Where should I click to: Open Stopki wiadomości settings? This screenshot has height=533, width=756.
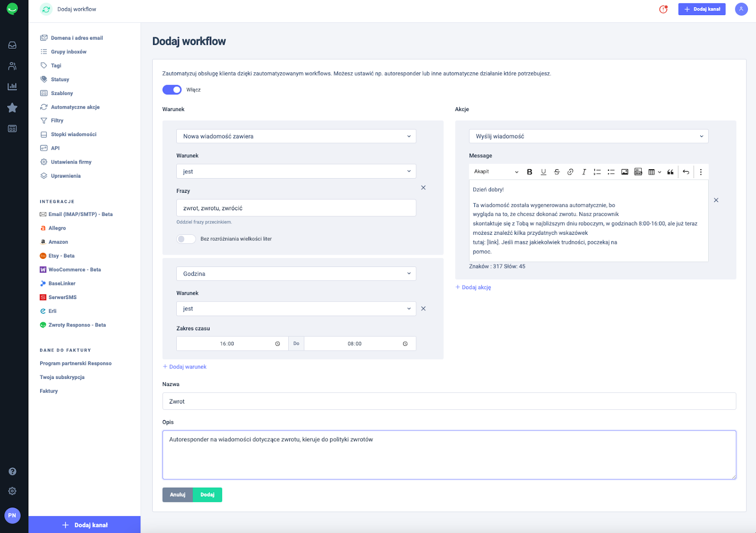point(68,135)
